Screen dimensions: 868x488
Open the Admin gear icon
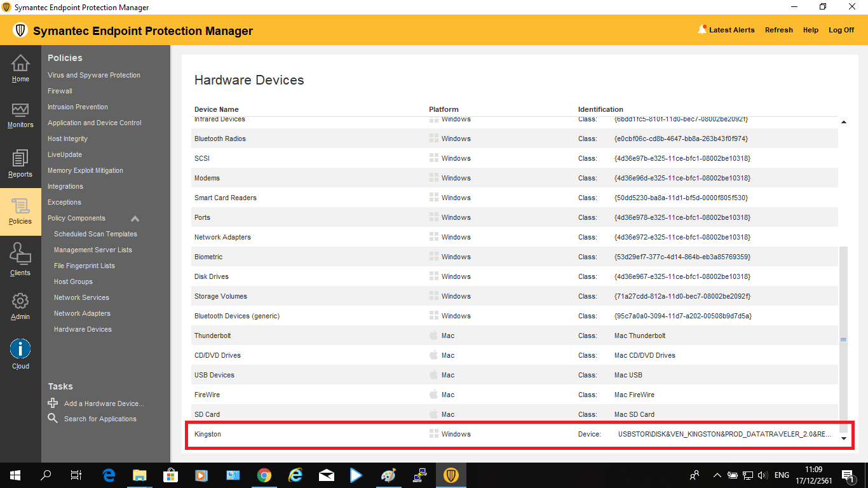20,301
